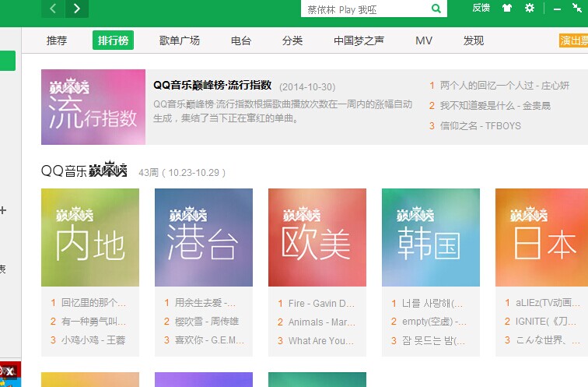Open the 日本 chart cover
588x387 pixels.
tap(541, 237)
